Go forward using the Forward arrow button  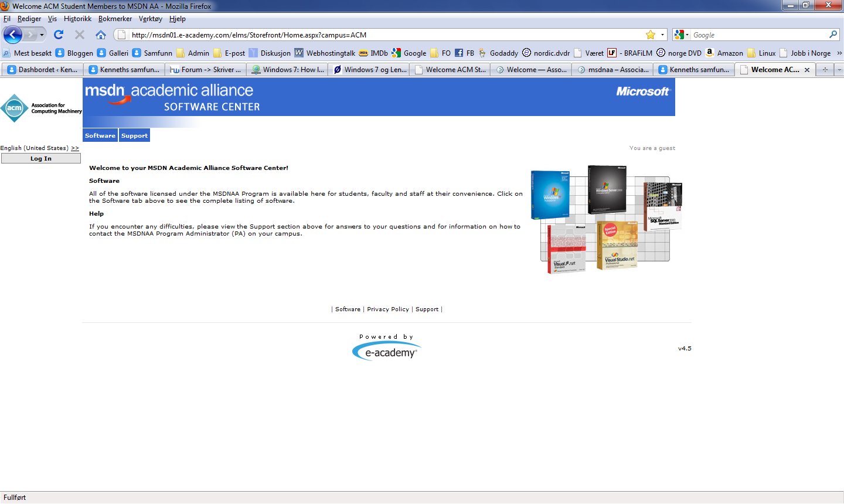pos(30,35)
